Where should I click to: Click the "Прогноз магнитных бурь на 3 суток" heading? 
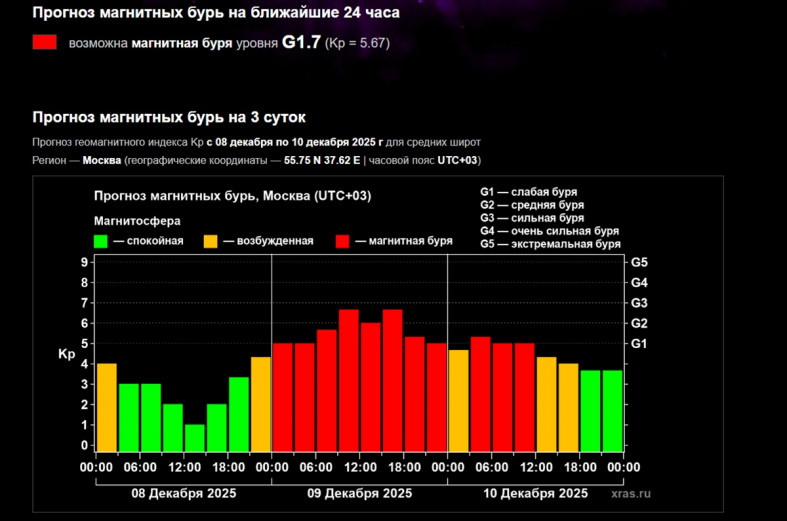tap(168, 117)
